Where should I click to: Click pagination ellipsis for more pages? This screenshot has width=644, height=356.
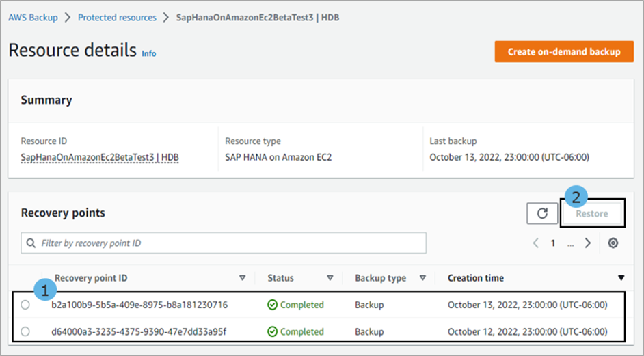point(570,244)
